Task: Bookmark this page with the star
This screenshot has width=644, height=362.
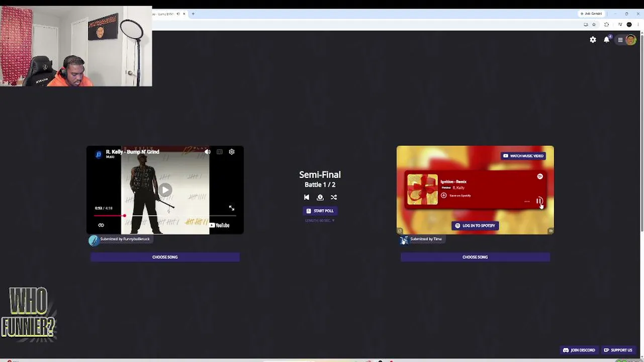Action: click(x=594, y=24)
